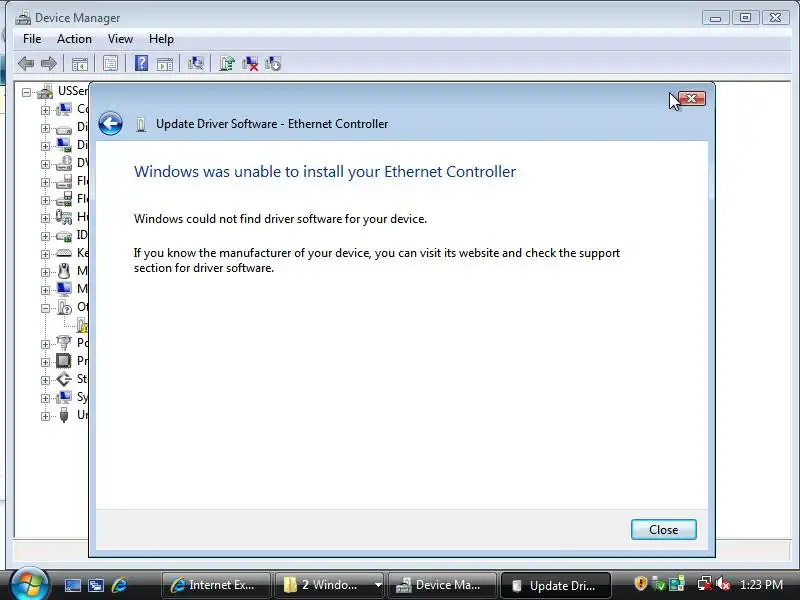Open the Action menu
This screenshot has width=800, height=600.
[74, 39]
